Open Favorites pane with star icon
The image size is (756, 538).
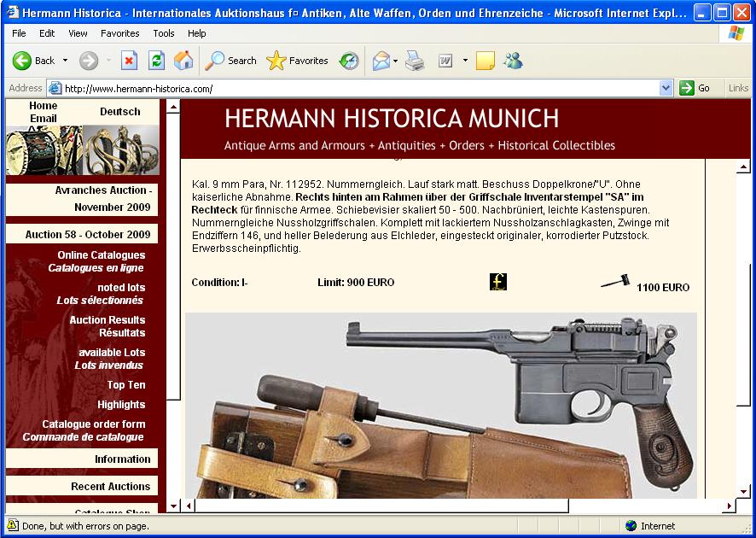[297, 61]
